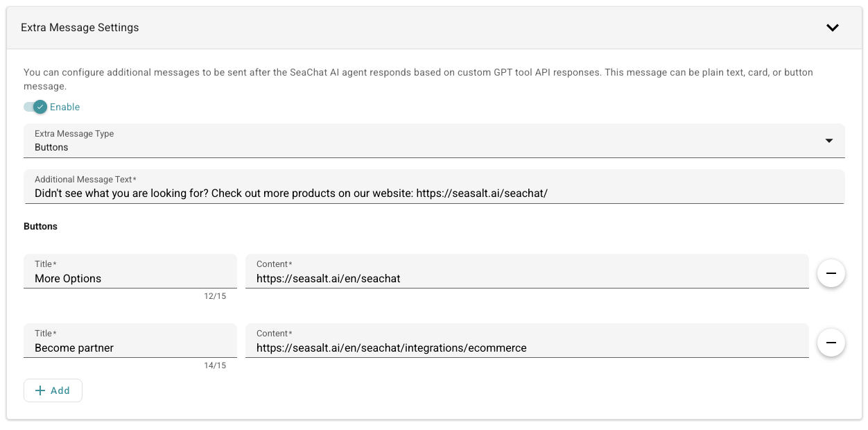Click the Extra Message Settings header title
Image resolution: width=868 pixels, height=430 pixels.
coord(80,28)
